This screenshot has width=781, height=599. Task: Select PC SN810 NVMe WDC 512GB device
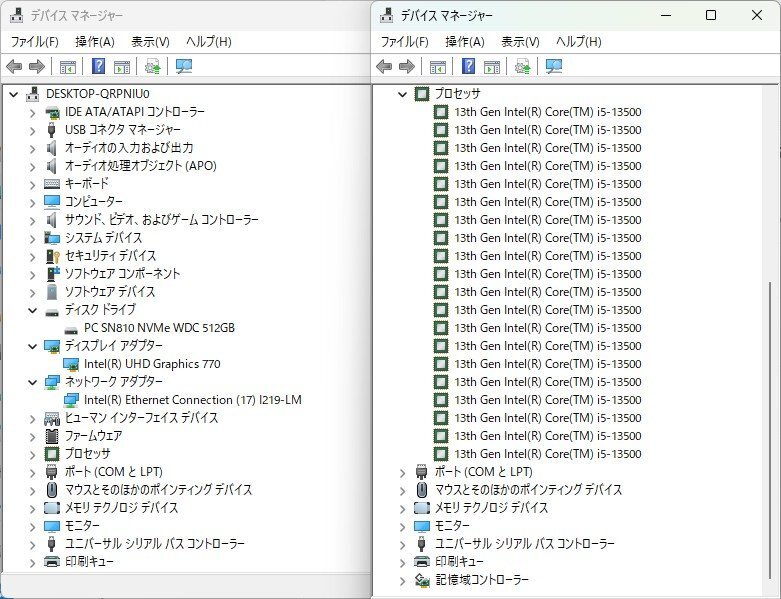(x=159, y=328)
